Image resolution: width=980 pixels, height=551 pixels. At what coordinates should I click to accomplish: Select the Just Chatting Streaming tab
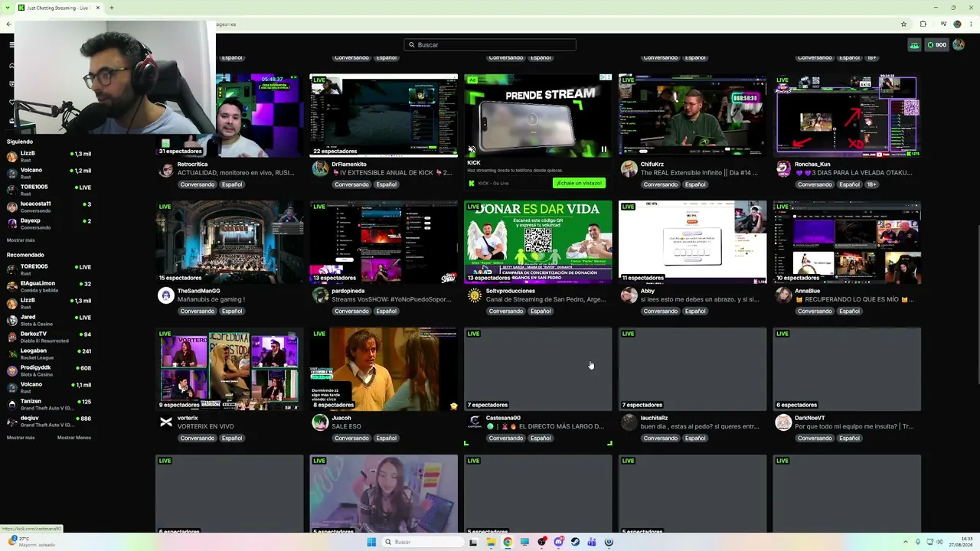point(60,8)
